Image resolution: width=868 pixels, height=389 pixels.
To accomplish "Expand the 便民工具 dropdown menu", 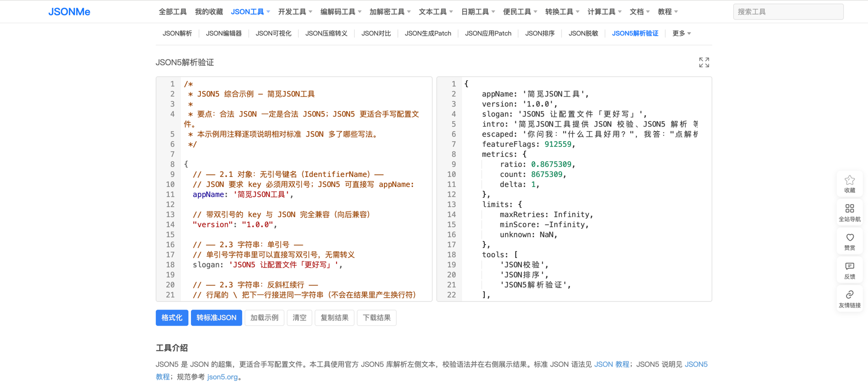I will coord(520,12).
